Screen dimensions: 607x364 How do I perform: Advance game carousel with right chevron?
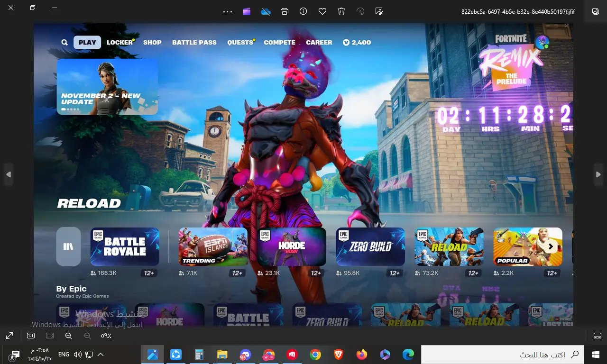(551, 246)
